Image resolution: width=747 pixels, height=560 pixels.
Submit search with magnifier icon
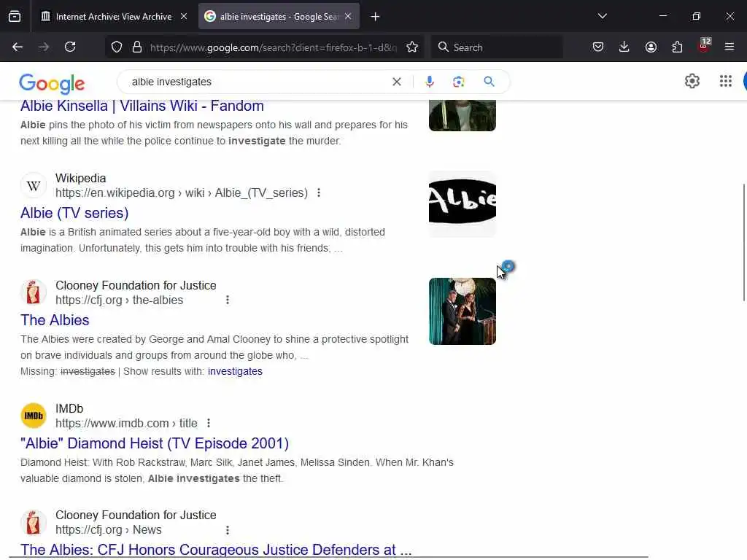[489, 82]
